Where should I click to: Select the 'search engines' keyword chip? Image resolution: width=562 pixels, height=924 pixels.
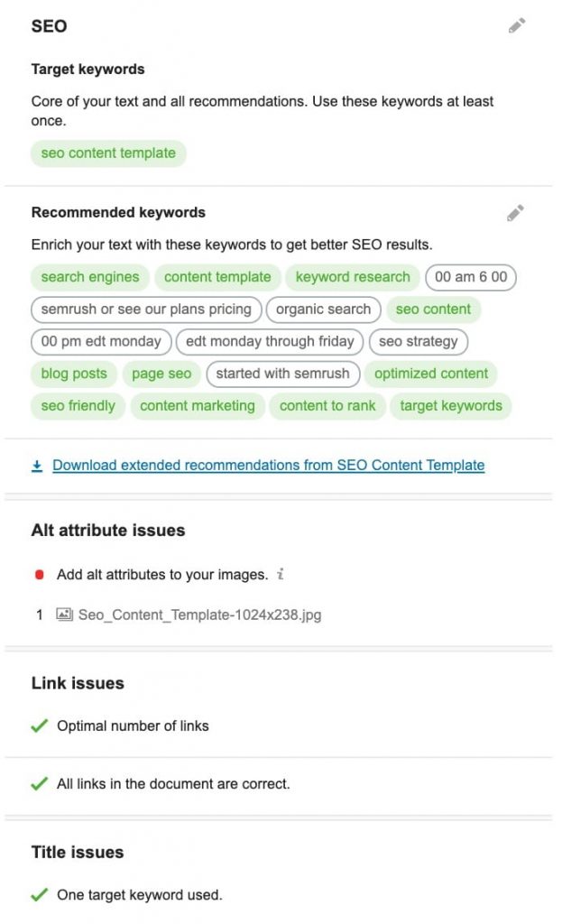point(89,277)
